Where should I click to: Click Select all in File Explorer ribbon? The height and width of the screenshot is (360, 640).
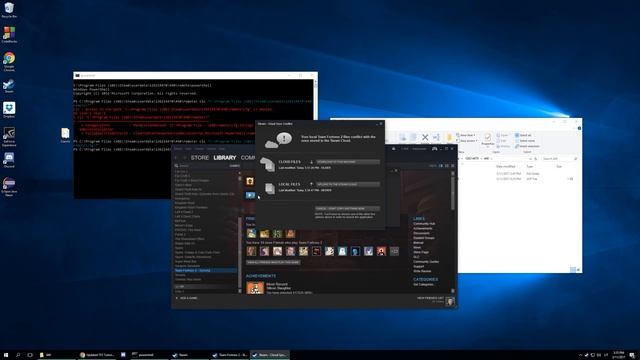pyautogui.click(x=523, y=135)
